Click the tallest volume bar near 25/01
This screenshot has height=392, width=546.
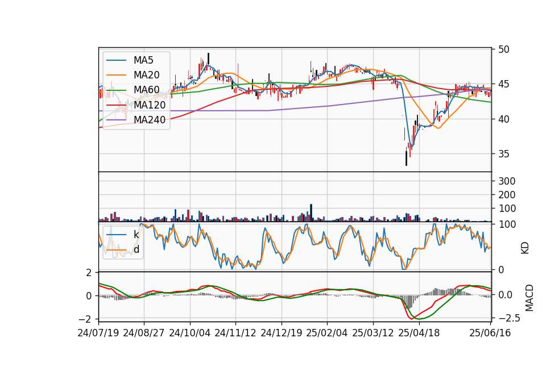pyautogui.click(x=311, y=213)
